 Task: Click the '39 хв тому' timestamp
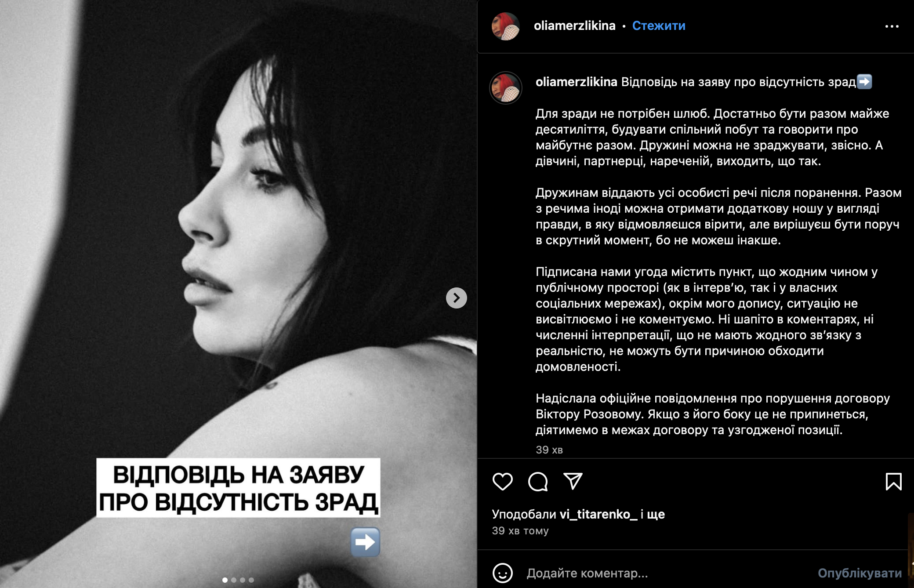pos(520,531)
